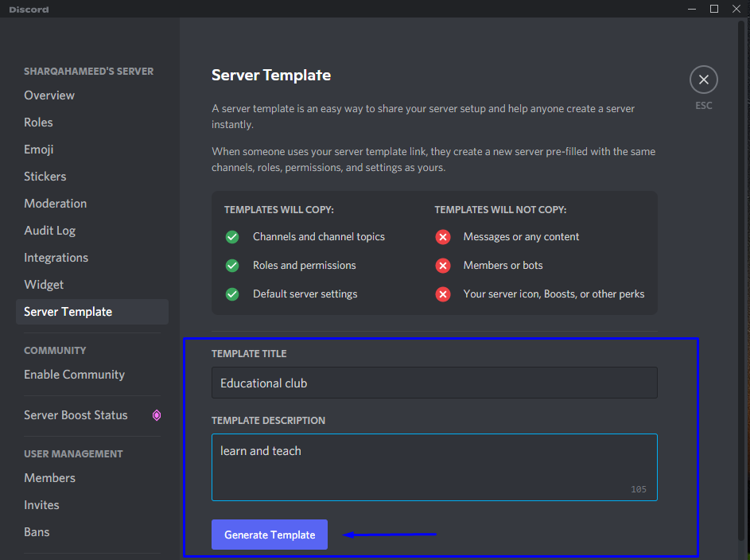View the Audit Log
The width and height of the screenshot is (750, 560).
tap(49, 230)
